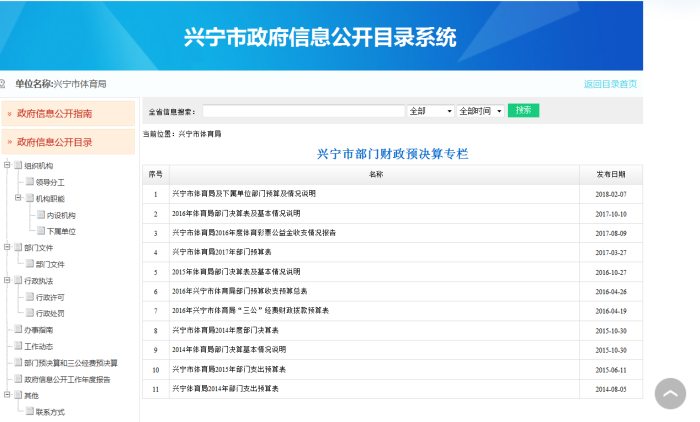Click the page icon beside 内设机构

pos(41,214)
